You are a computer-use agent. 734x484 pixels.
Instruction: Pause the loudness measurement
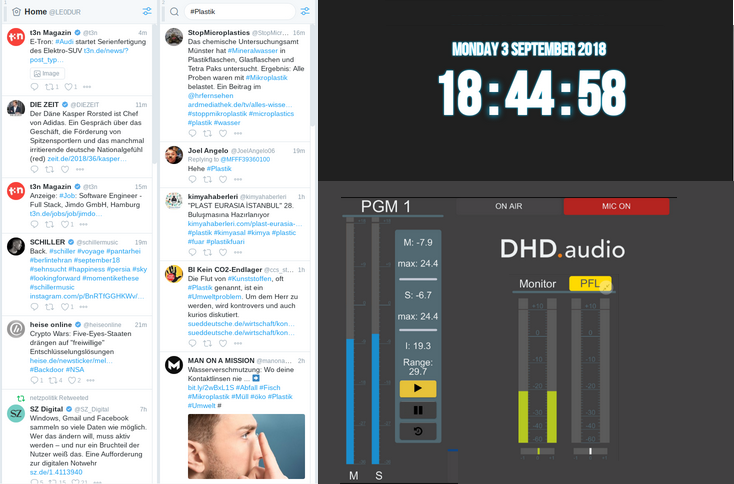[x=418, y=410]
